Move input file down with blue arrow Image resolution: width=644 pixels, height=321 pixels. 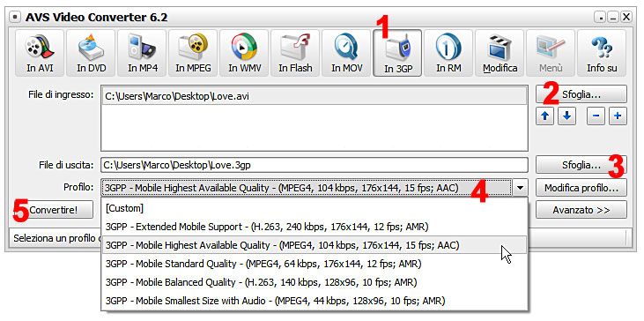pos(566,116)
